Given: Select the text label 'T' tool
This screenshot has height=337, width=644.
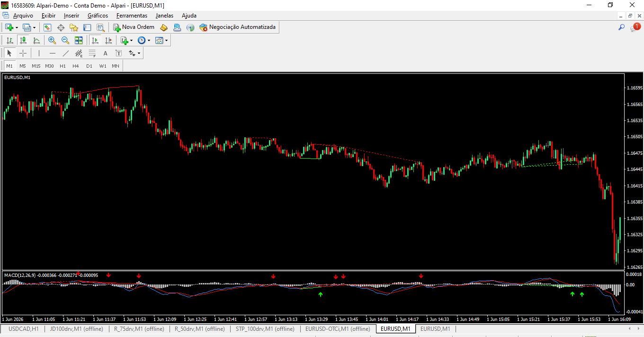Looking at the screenshot, I should coord(118,53).
